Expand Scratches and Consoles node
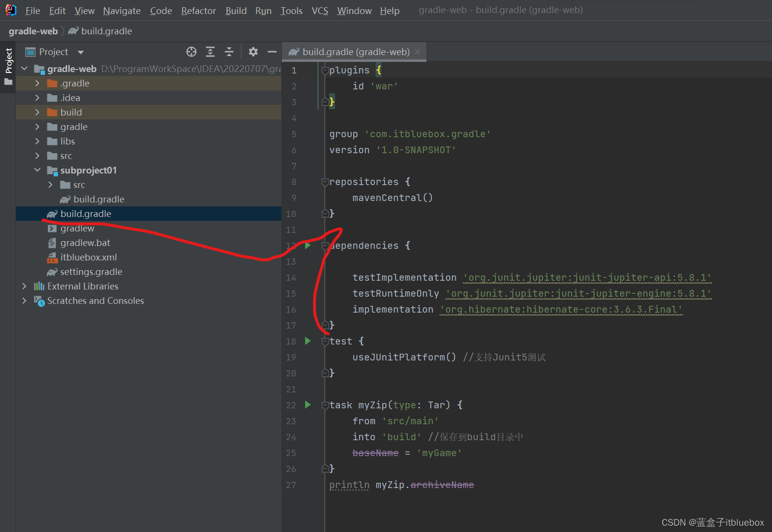 (24, 301)
